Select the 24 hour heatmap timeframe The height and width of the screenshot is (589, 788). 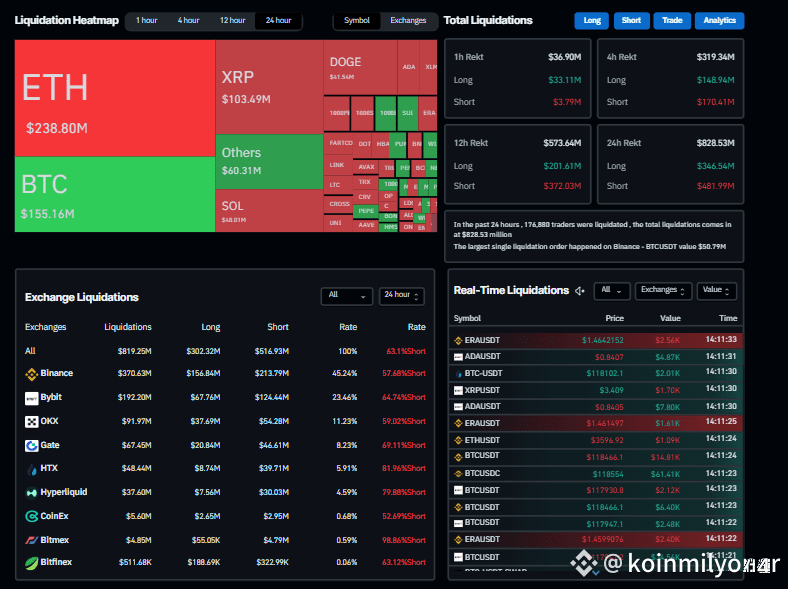coord(278,21)
